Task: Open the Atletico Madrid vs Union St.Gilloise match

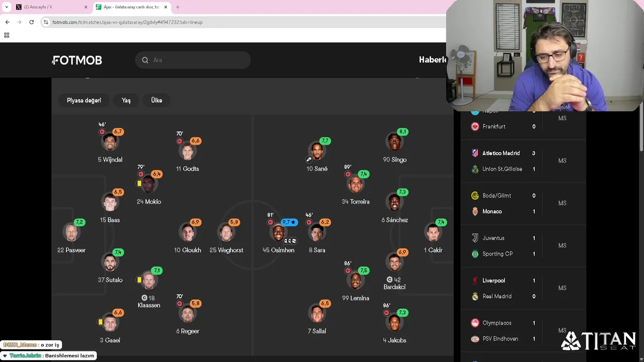Action: click(x=523, y=161)
